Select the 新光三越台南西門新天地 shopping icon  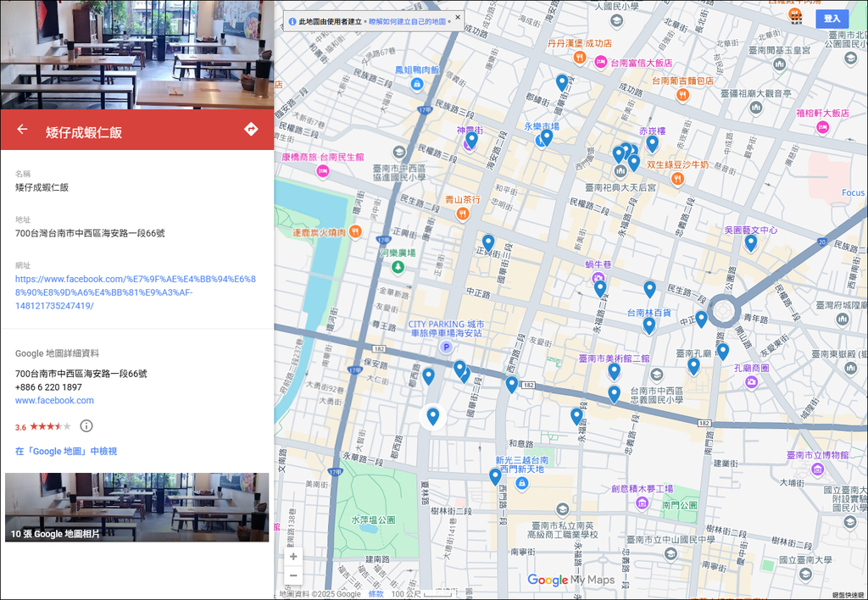pos(521,483)
